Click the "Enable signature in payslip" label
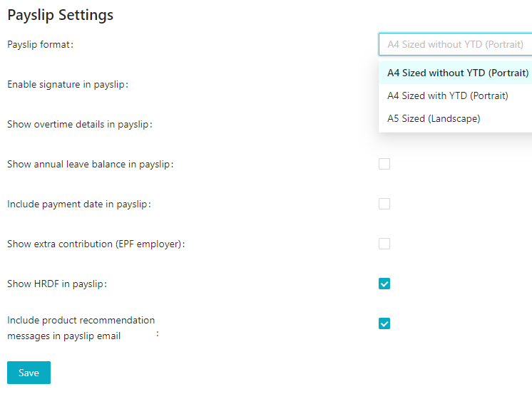The width and height of the screenshot is (532, 394). pyautogui.click(x=67, y=84)
